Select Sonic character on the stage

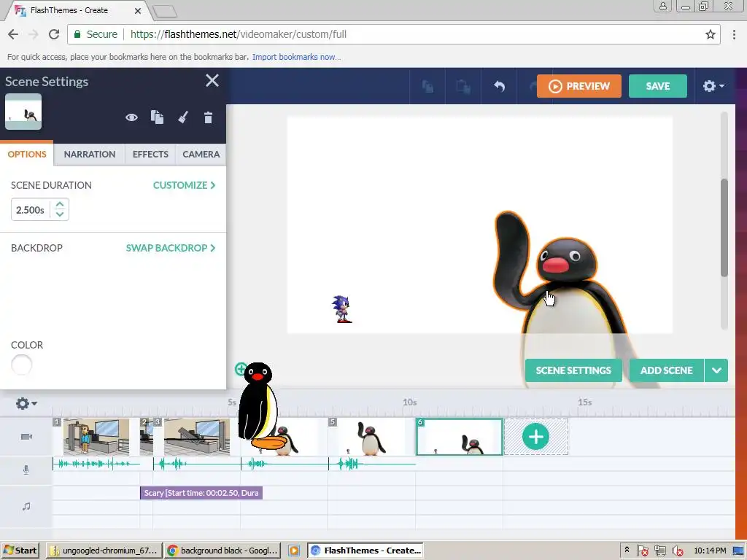tap(341, 309)
